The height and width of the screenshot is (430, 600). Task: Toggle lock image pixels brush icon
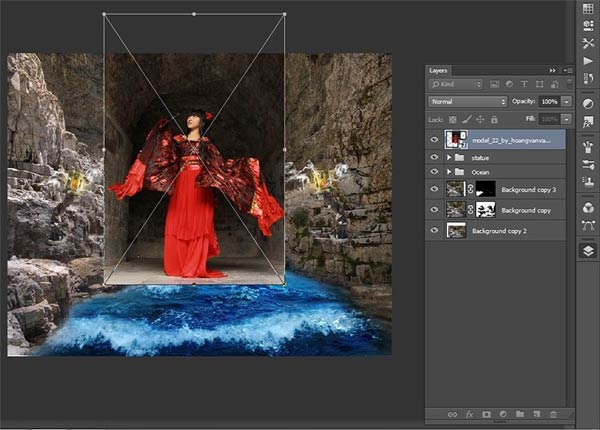[x=466, y=119]
